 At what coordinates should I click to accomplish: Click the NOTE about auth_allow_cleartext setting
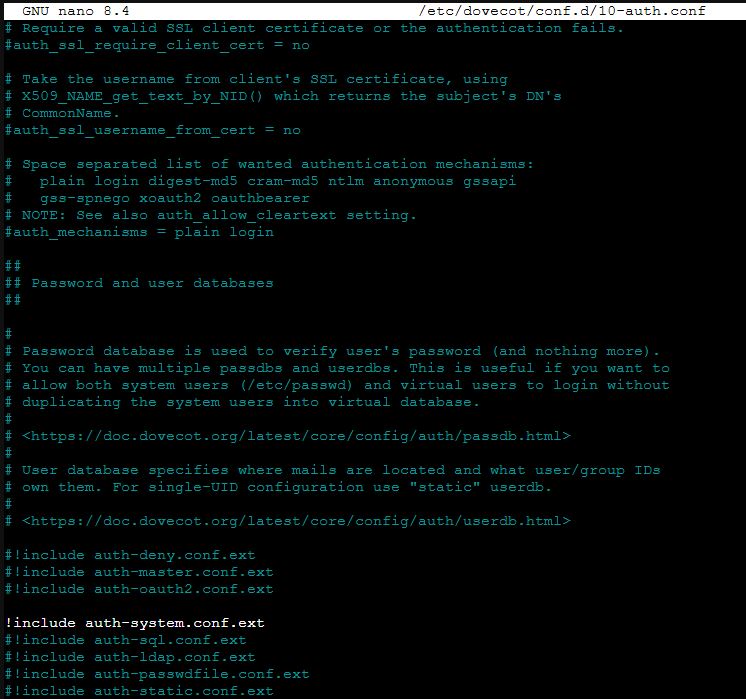pos(211,215)
